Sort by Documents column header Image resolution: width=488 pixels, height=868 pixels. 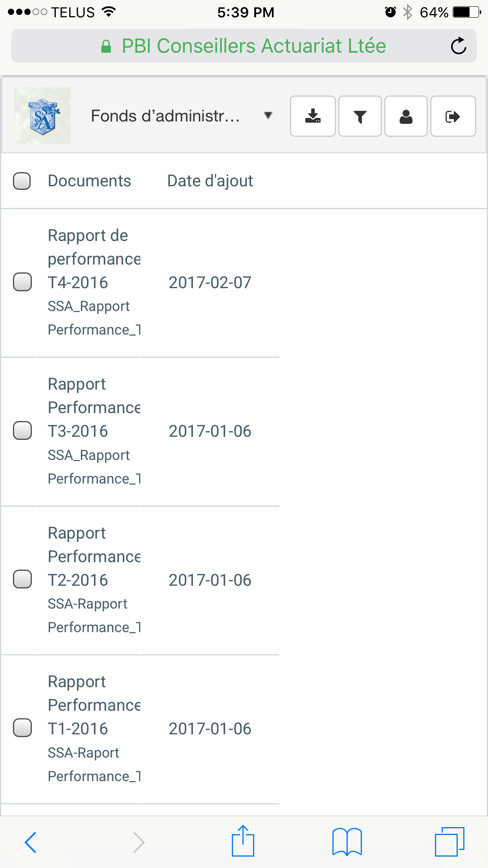89,181
